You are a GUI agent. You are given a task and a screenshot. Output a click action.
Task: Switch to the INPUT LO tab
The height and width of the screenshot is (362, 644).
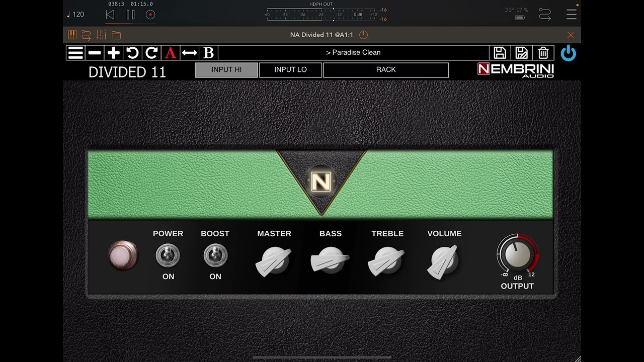pyautogui.click(x=290, y=70)
